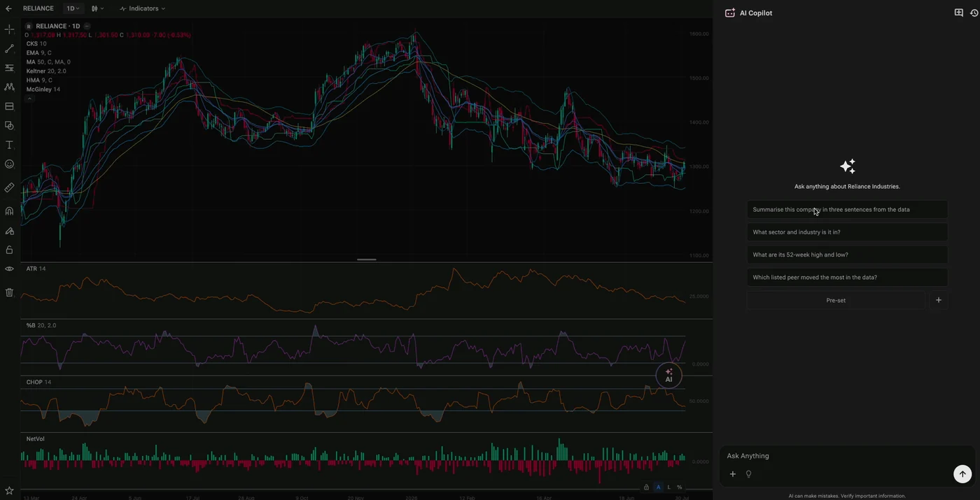Viewport: 980px width, 500px height.
Task: Select the trend line drawing tool
Action: pyautogui.click(x=9, y=49)
